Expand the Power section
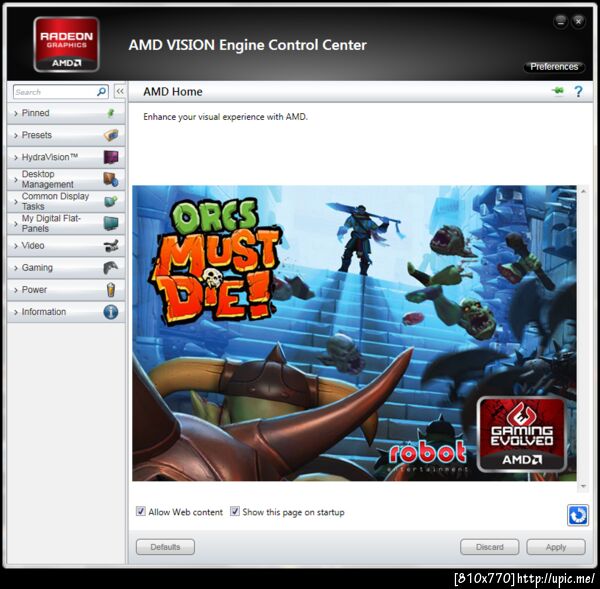The width and height of the screenshot is (600, 589). pyautogui.click(x=66, y=290)
